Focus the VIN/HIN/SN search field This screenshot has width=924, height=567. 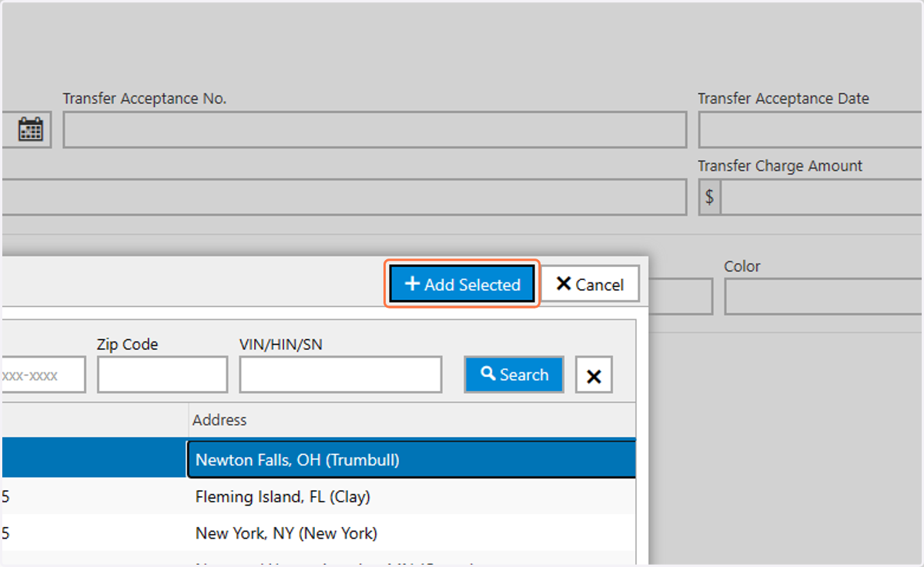coord(340,375)
